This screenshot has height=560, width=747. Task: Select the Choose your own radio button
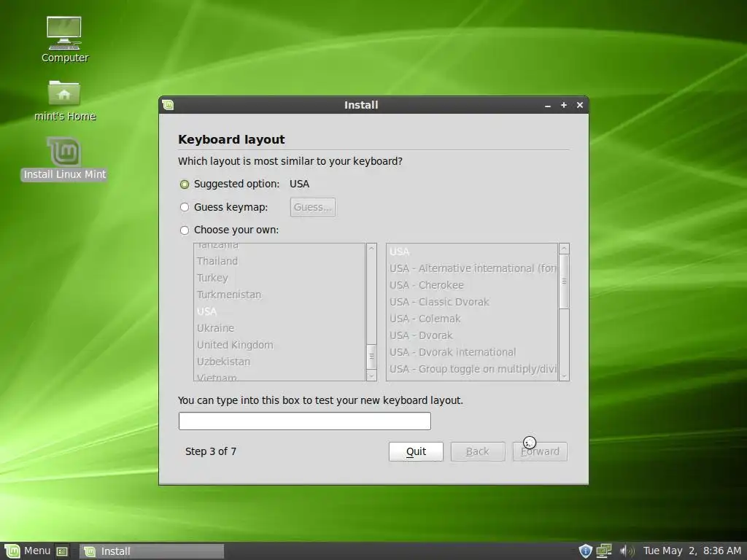[185, 230]
